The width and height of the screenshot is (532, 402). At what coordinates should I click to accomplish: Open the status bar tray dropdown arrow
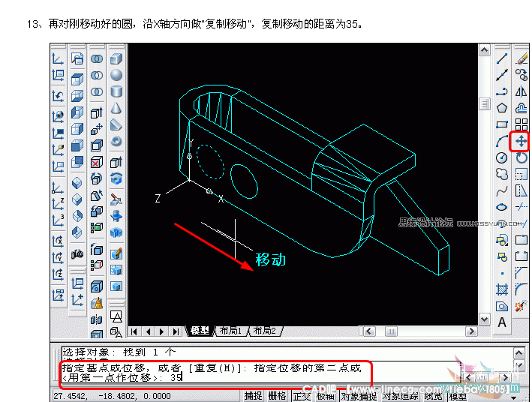514,397
